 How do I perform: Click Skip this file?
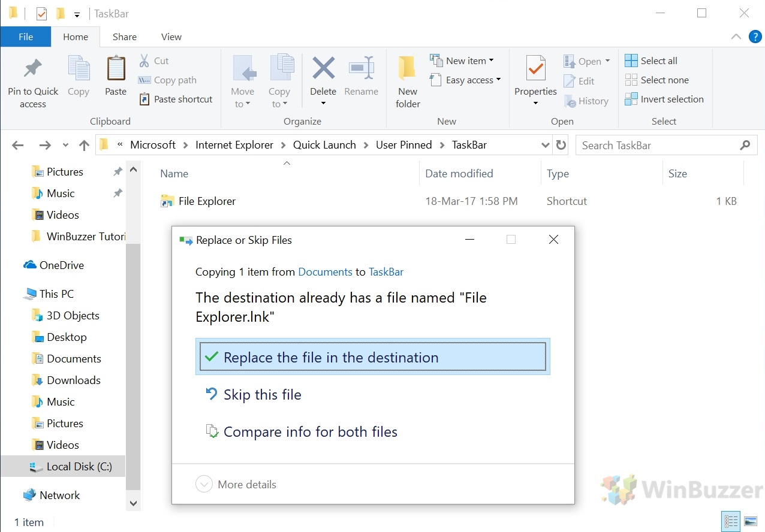coord(262,394)
